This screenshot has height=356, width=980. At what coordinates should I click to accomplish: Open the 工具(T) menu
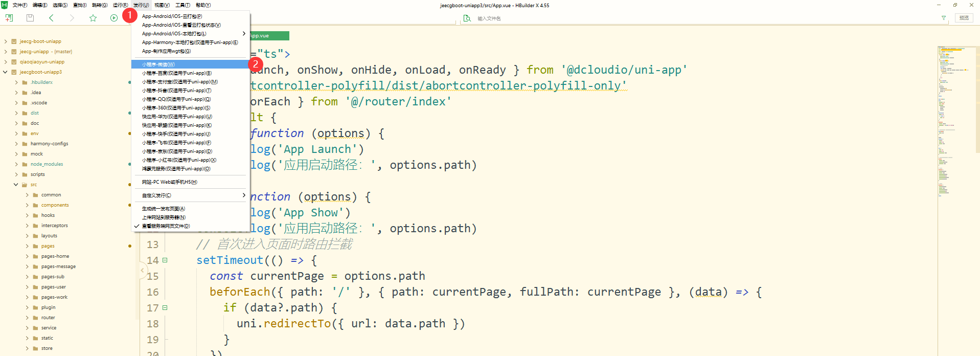pos(183,5)
